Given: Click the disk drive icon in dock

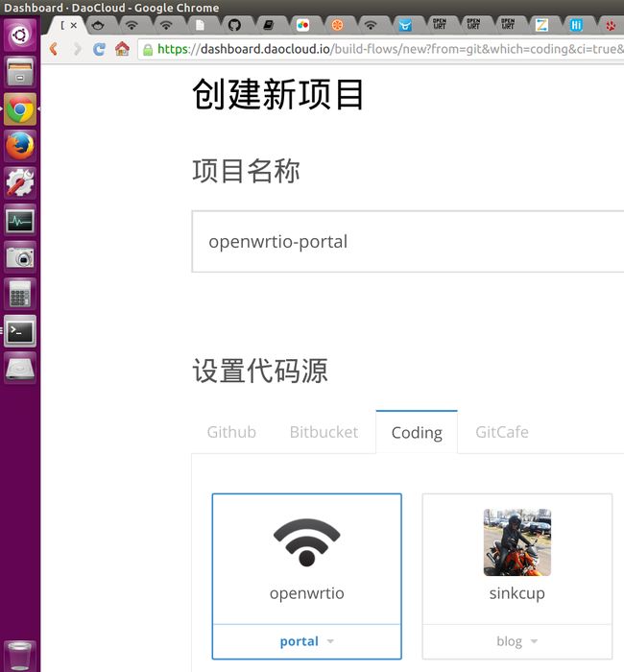Looking at the screenshot, I should coord(20,368).
